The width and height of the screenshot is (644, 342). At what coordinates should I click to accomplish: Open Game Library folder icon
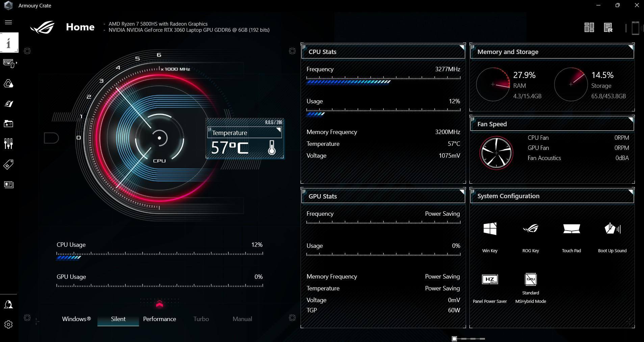pyautogui.click(x=8, y=124)
